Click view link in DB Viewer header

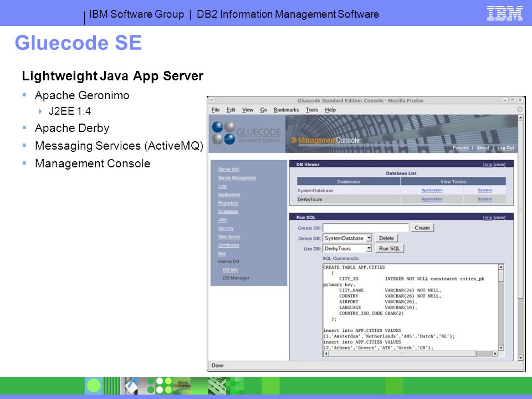click(x=499, y=164)
